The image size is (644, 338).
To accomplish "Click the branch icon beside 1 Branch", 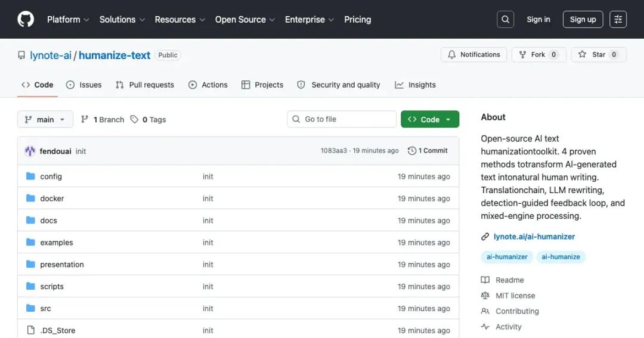I will (85, 119).
